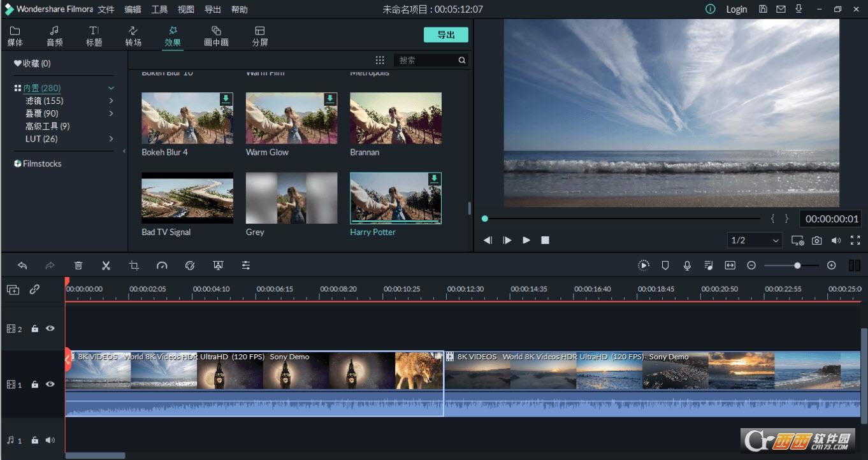Select the Bad TV Signal effect thumbnail
Viewport: 868px width, 460px height.
(187, 198)
